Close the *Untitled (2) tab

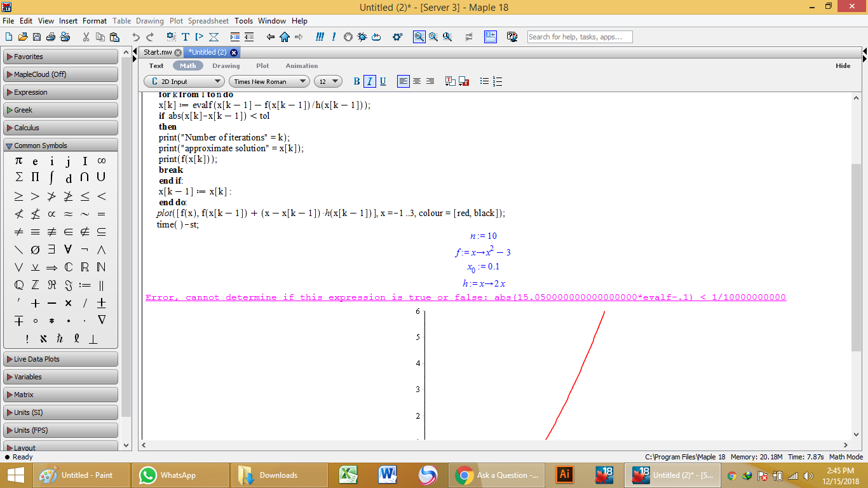click(x=234, y=52)
